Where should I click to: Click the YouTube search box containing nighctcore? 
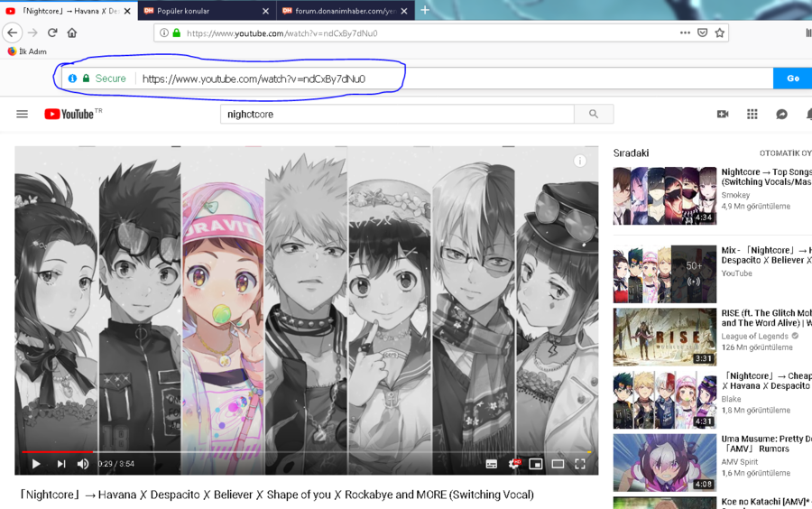397,114
